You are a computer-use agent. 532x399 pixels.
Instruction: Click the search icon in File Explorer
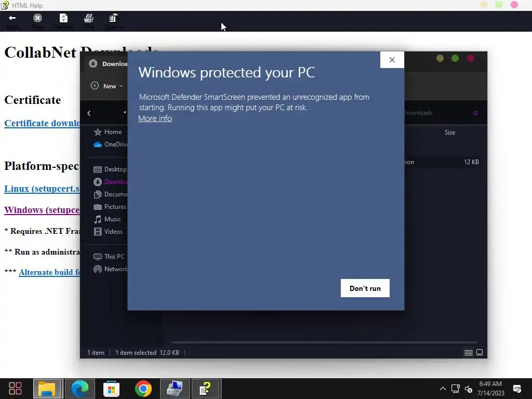pyautogui.click(x=475, y=113)
